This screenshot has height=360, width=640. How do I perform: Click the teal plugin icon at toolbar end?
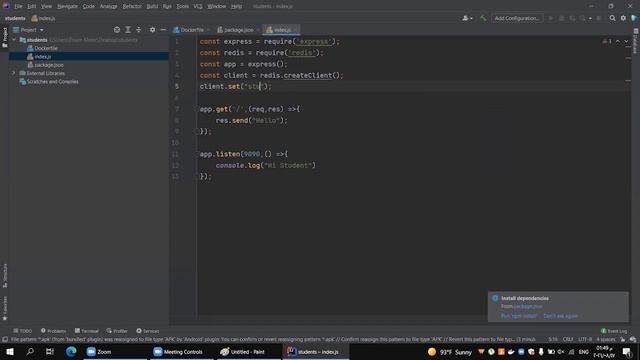(634, 18)
